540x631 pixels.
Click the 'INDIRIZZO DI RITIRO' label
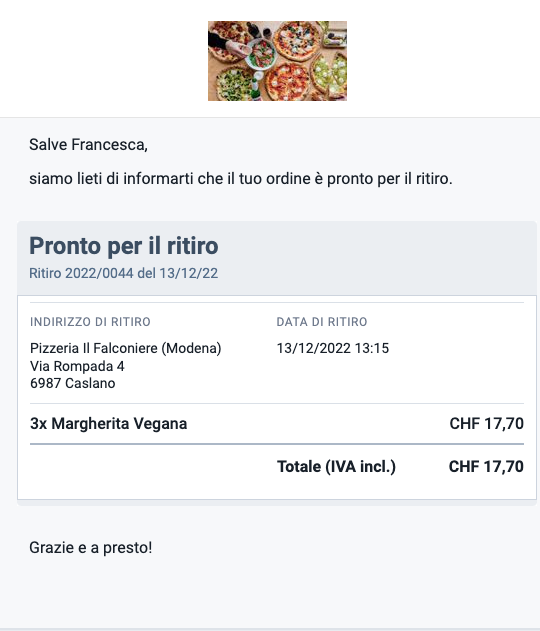tap(90, 322)
